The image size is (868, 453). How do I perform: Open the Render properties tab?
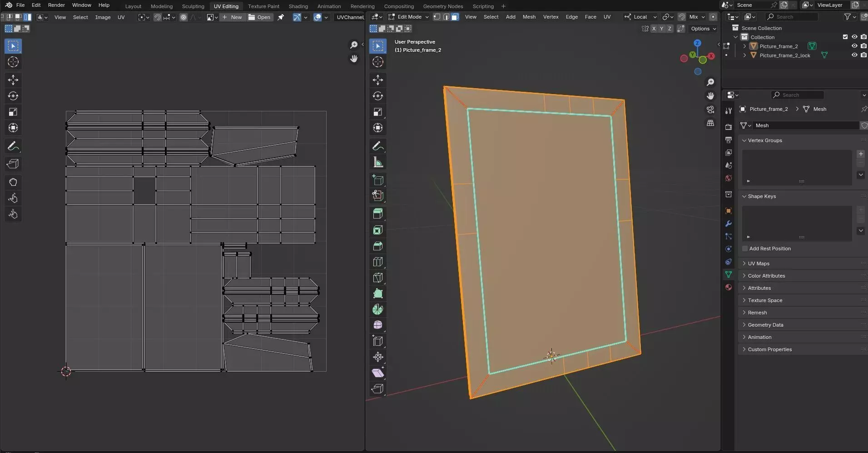(729, 127)
